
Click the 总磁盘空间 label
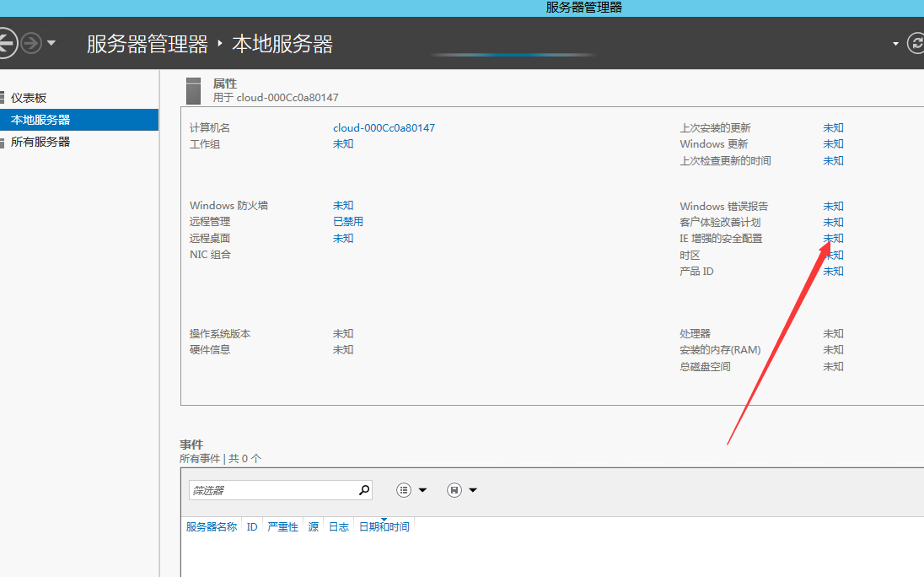pyautogui.click(x=705, y=367)
